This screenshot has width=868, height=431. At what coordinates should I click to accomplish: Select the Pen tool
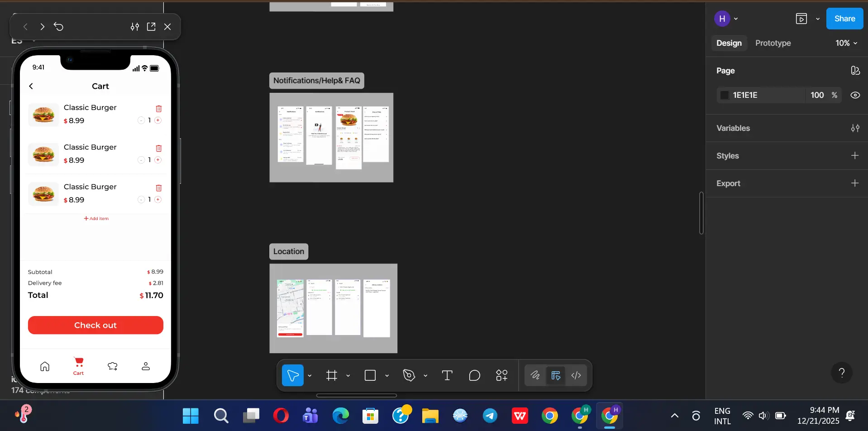(x=409, y=375)
